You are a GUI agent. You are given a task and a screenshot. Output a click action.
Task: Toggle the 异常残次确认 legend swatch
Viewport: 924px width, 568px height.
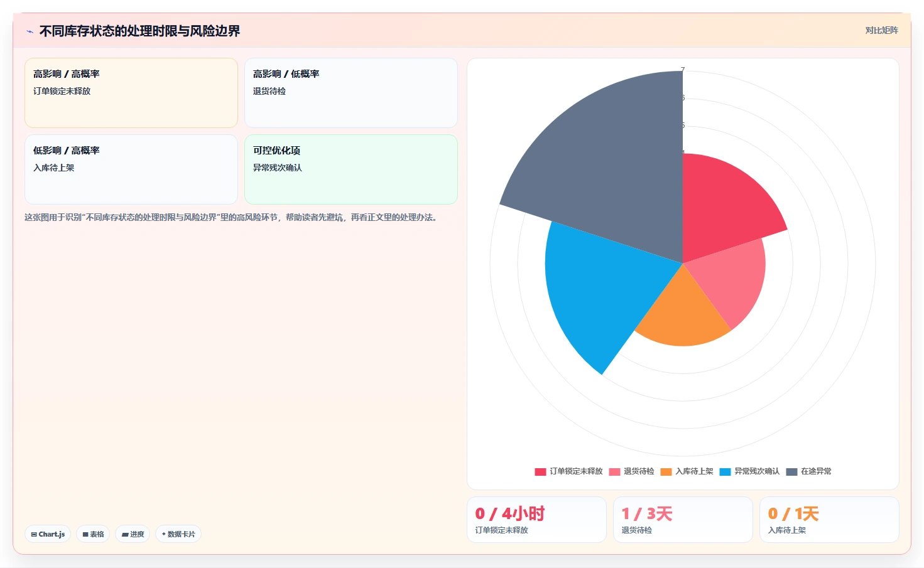click(x=725, y=471)
